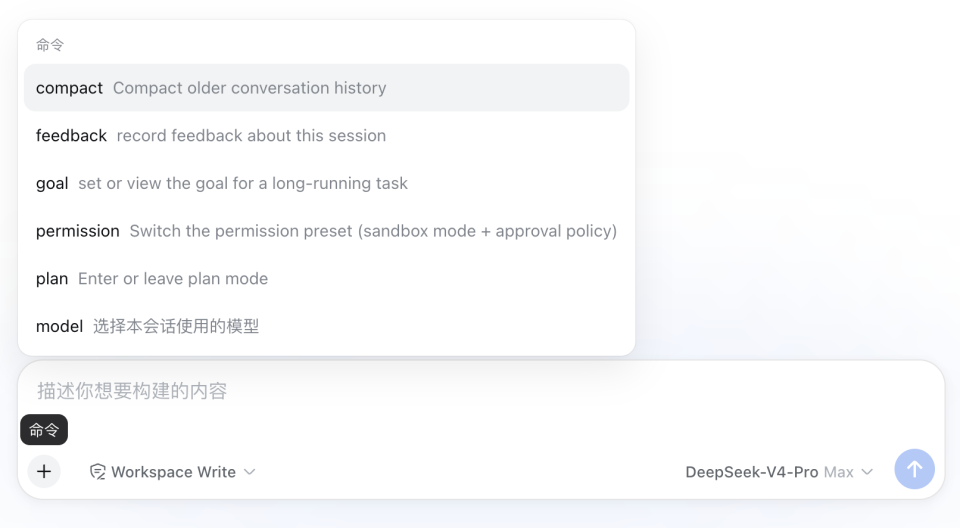
Task: Expand the chevron beside Workspace Write
Action: click(x=250, y=472)
